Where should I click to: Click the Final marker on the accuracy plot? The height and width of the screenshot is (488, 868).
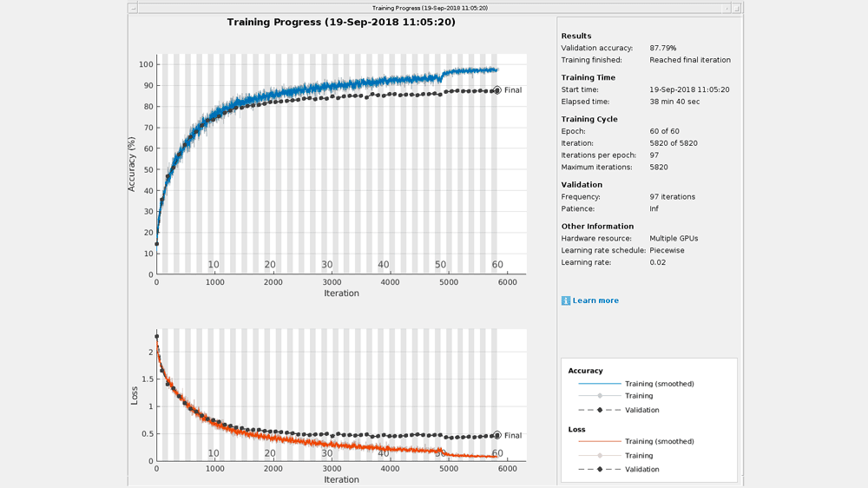pyautogui.click(x=497, y=90)
